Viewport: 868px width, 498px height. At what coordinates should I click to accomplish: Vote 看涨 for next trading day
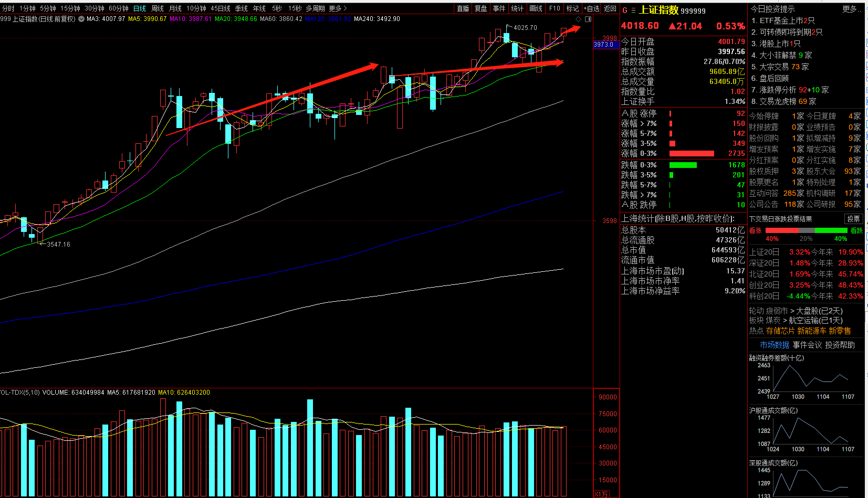coord(756,230)
